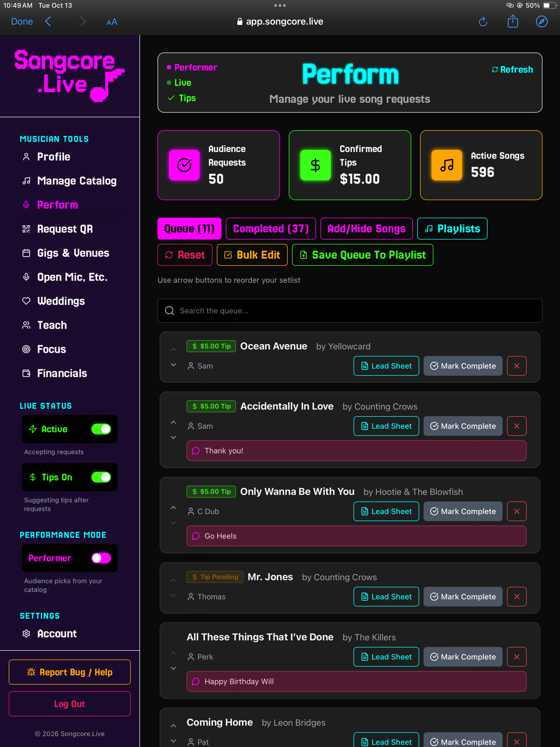The width and height of the screenshot is (560, 747).
Task: Click the orange Active Songs music icon
Action: point(447,165)
